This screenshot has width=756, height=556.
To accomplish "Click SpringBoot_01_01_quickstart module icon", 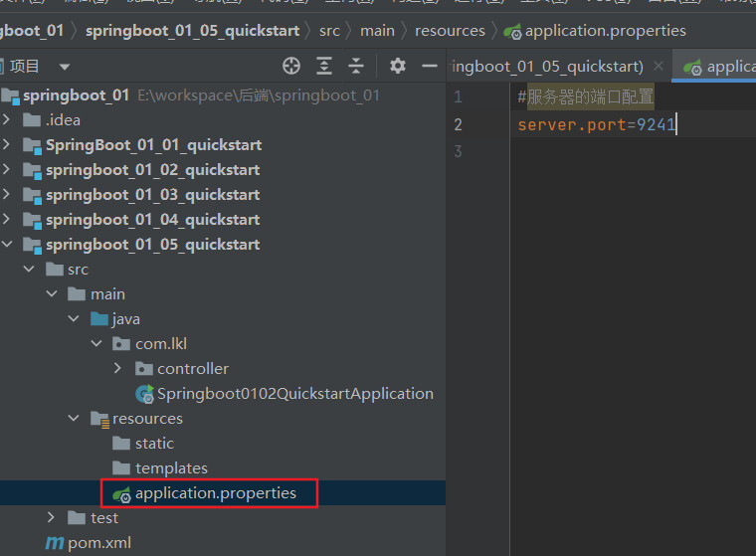I will pyautogui.click(x=32, y=145).
